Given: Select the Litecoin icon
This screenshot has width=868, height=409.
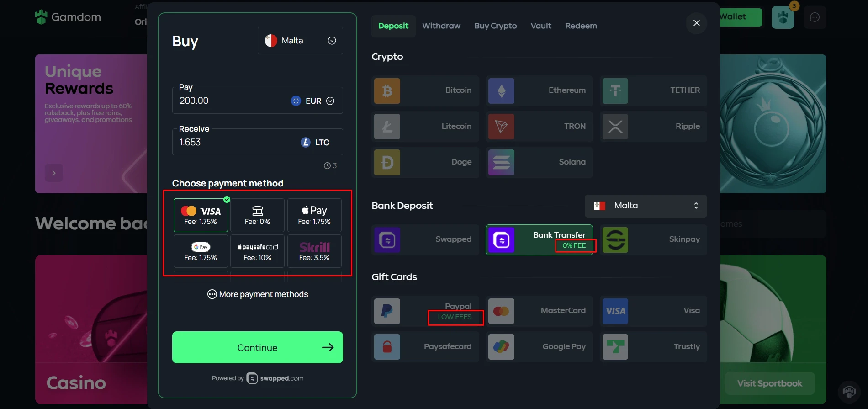Looking at the screenshot, I should coord(387,127).
